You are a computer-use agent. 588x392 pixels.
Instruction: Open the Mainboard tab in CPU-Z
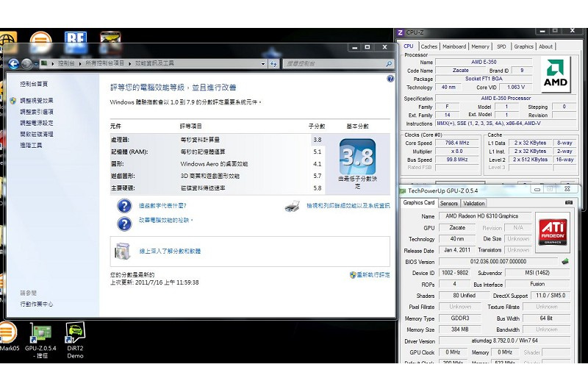[454, 46]
